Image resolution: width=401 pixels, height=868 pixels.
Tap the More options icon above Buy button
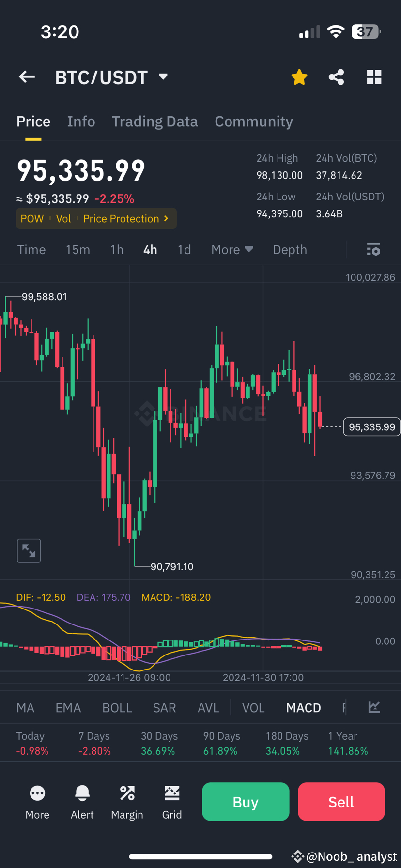37,801
